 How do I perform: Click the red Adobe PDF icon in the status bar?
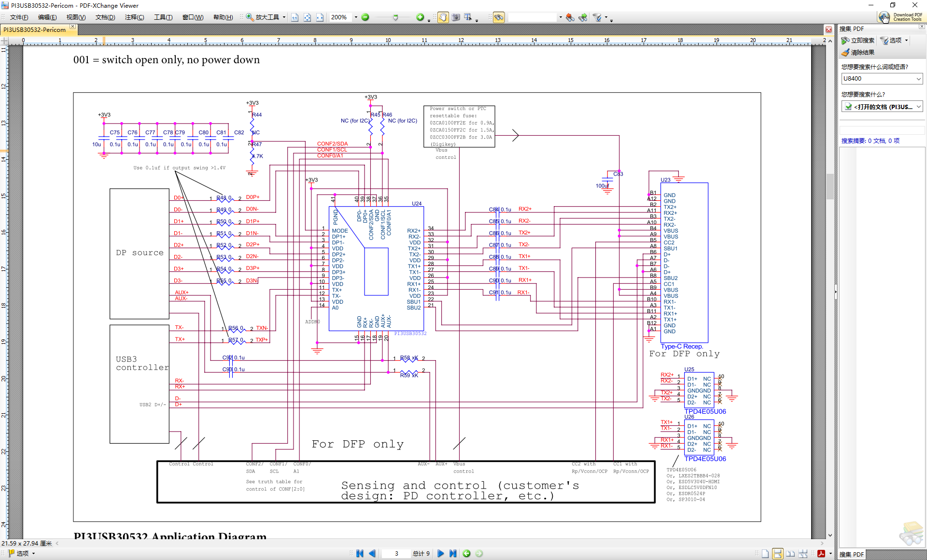click(x=821, y=554)
